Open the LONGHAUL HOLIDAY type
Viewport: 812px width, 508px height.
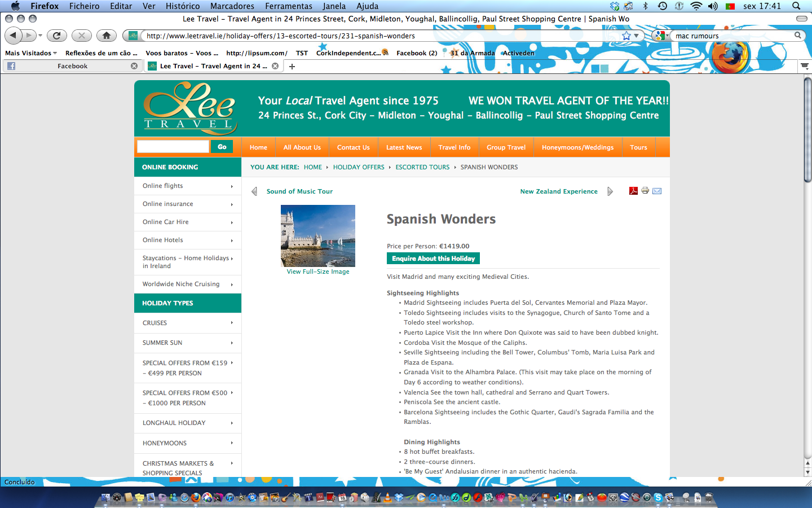point(188,423)
